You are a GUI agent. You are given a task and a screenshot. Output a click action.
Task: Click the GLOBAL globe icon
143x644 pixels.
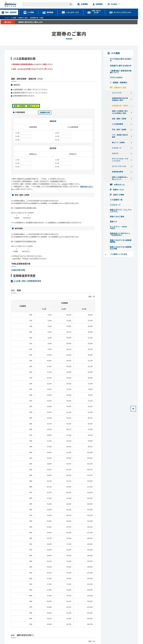point(109,4)
